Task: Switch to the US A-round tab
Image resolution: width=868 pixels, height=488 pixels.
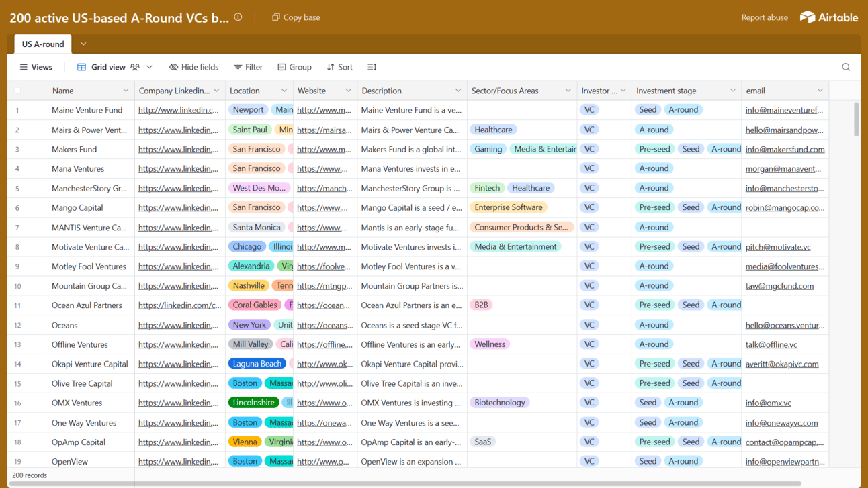Action: (42, 44)
